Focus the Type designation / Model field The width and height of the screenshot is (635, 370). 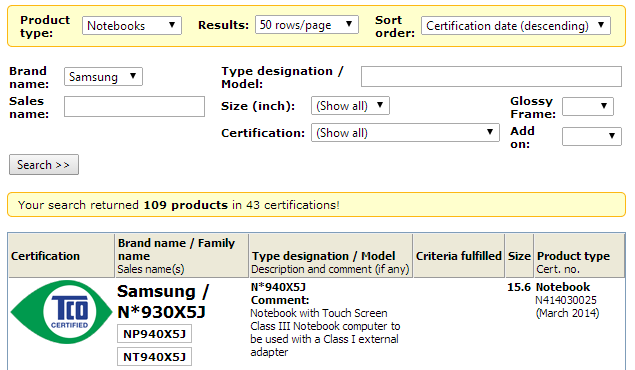coord(491,77)
